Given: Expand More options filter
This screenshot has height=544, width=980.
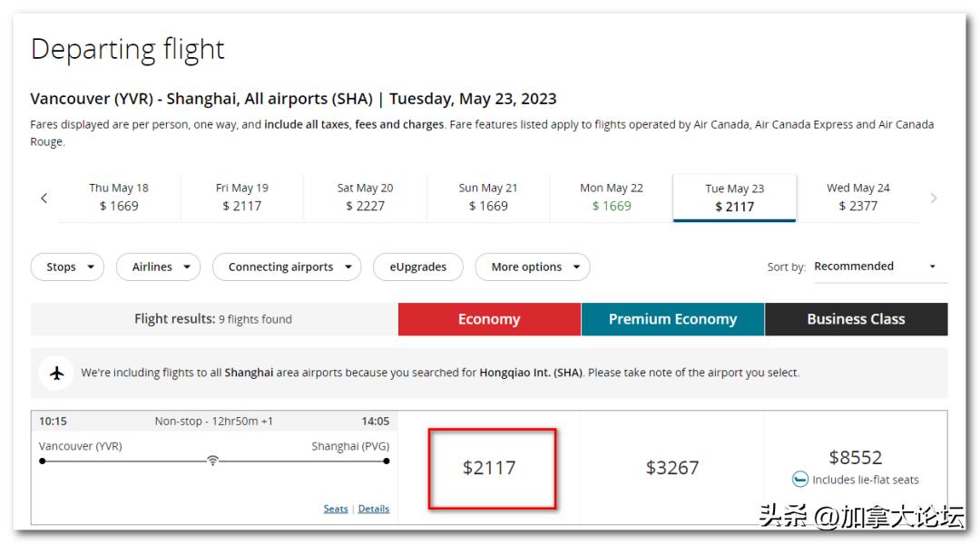Looking at the screenshot, I should (533, 267).
